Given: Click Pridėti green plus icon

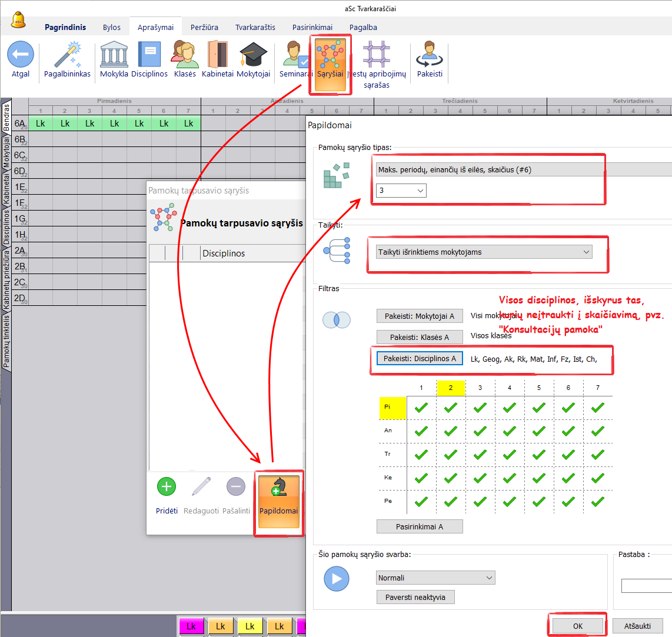Looking at the screenshot, I should (x=167, y=487).
